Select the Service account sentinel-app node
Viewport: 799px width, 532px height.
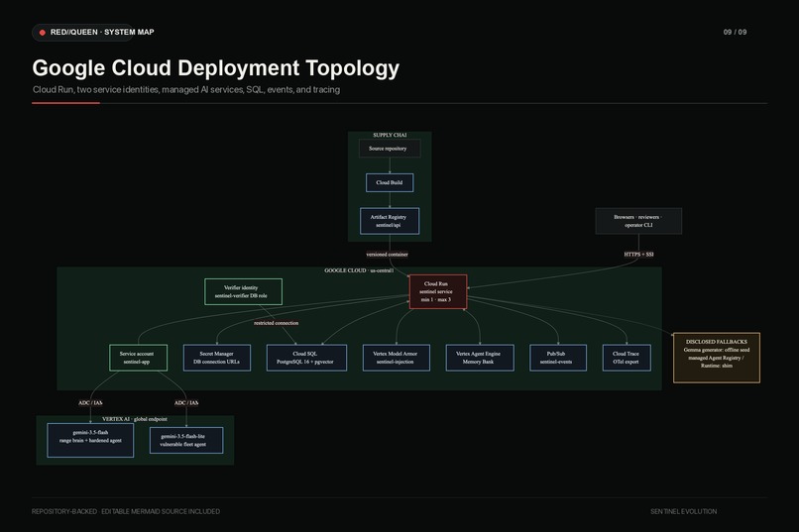[x=138, y=358]
